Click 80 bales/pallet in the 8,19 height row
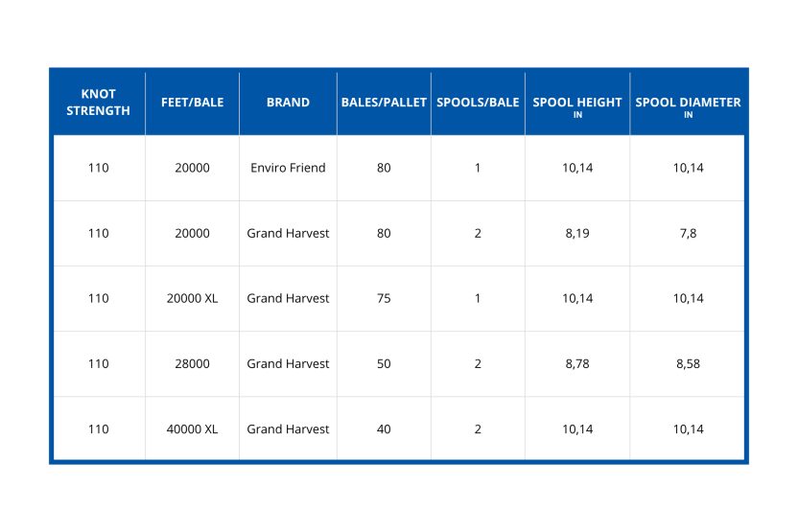 tap(384, 234)
